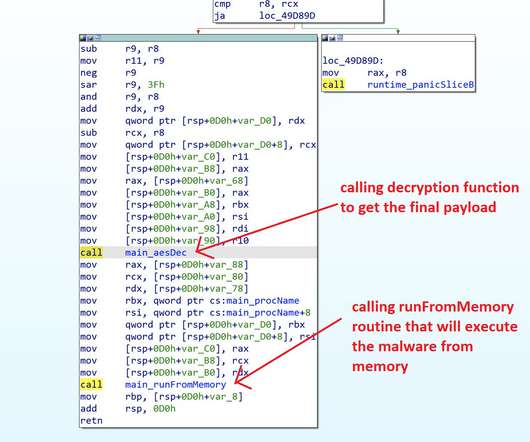Viewport: 530px width, 442px height.
Task: Select the 'sub rcx, r8' instruction
Action: (x=122, y=133)
